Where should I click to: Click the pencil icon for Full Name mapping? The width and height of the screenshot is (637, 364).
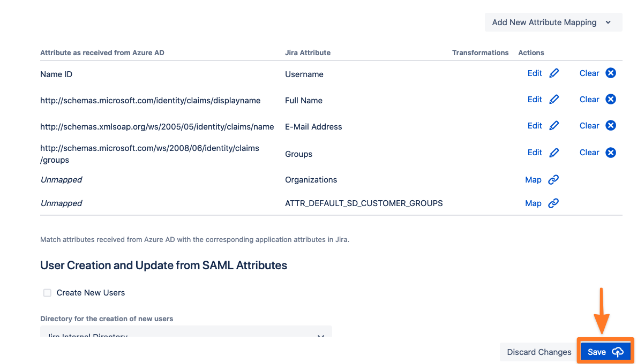click(x=554, y=100)
